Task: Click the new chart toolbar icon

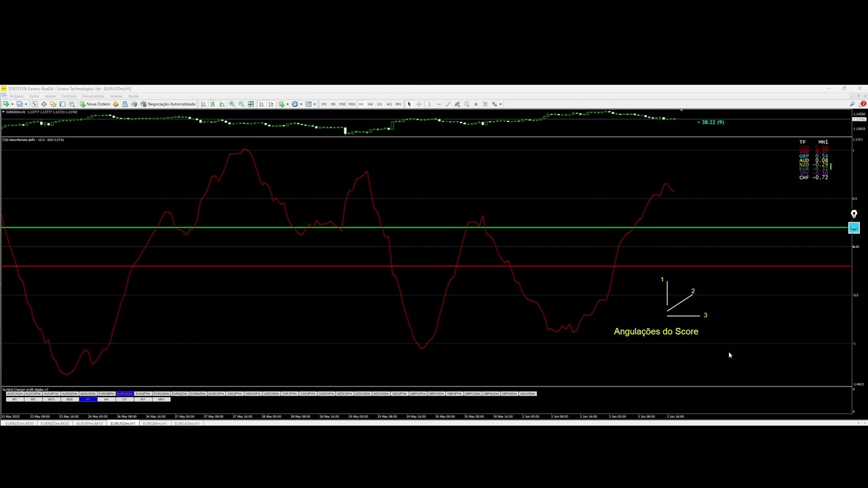Action: (5, 104)
